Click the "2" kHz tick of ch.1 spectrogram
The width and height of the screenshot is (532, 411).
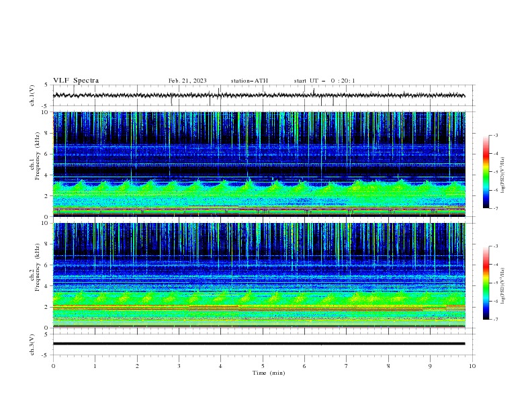click(x=46, y=195)
